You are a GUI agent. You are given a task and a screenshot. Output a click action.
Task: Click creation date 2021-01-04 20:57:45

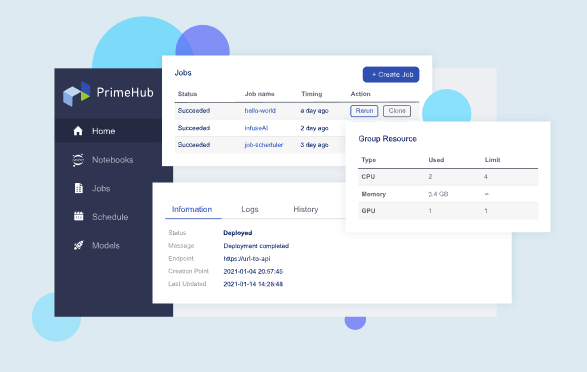[253, 271]
